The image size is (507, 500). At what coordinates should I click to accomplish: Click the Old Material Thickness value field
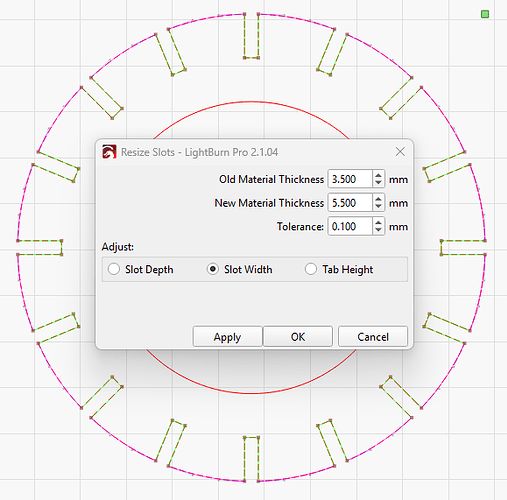point(350,179)
